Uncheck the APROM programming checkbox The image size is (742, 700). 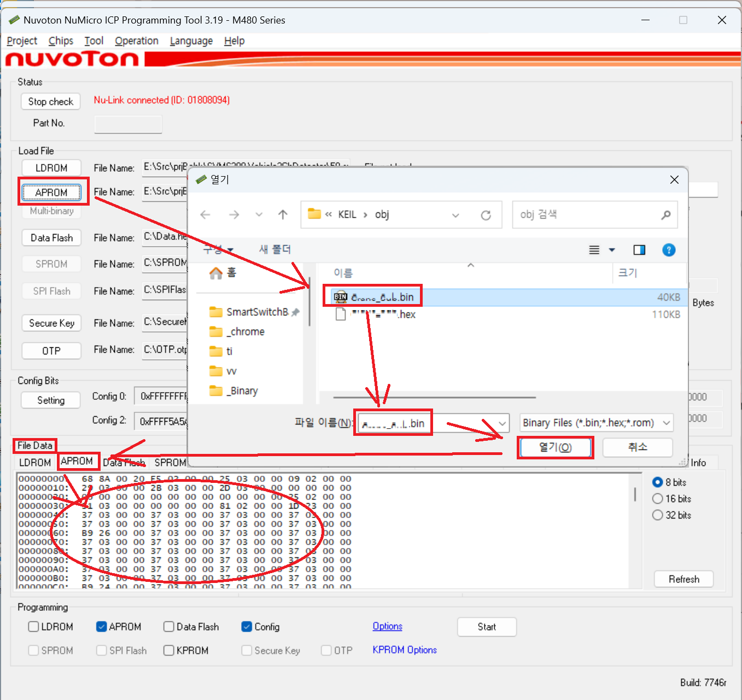point(101,627)
